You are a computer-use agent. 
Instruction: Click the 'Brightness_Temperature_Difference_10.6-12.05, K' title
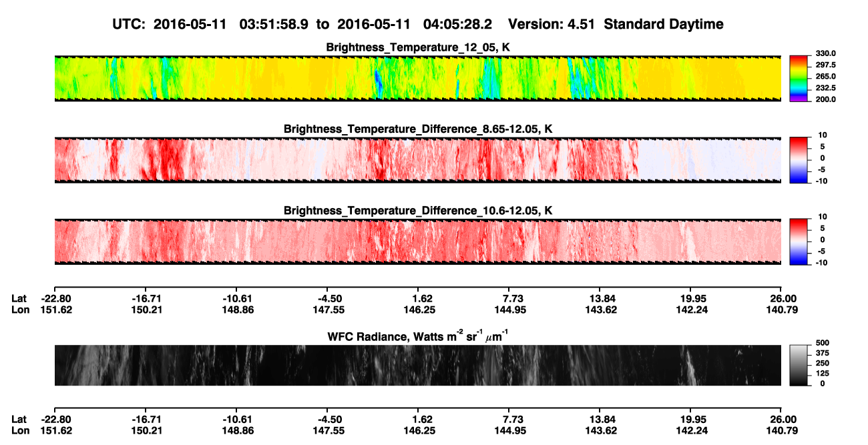(x=418, y=211)
